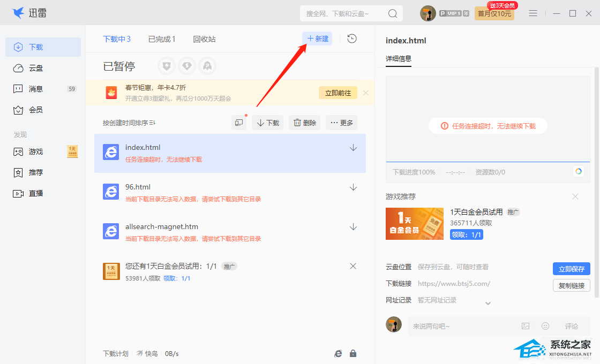Click the multi-select icon beside the Download button

(239, 123)
